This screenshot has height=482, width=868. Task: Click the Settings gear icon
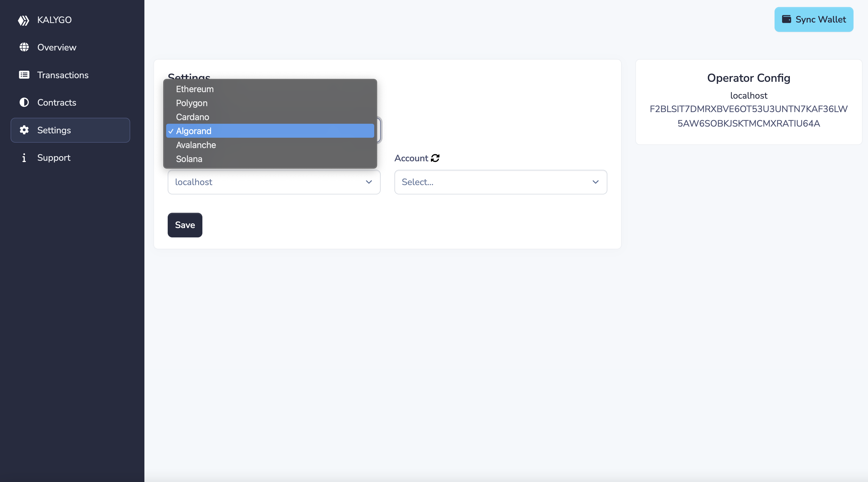[24, 130]
